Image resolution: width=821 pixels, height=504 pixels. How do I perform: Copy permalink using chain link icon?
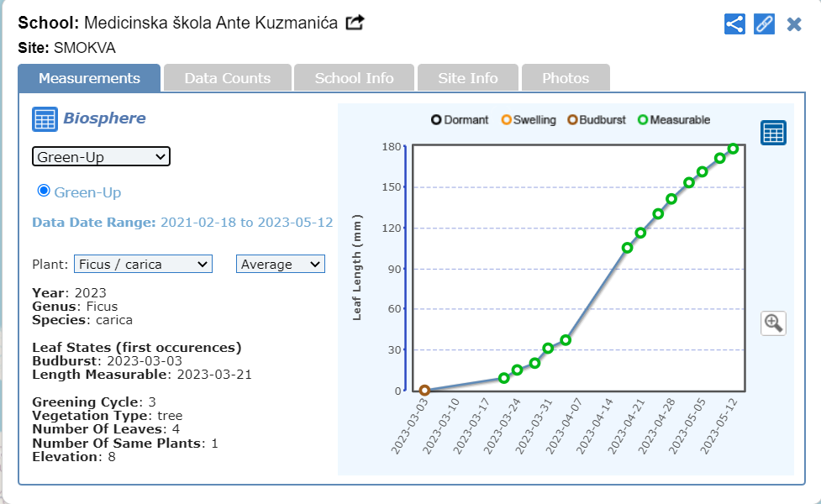pos(764,24)
